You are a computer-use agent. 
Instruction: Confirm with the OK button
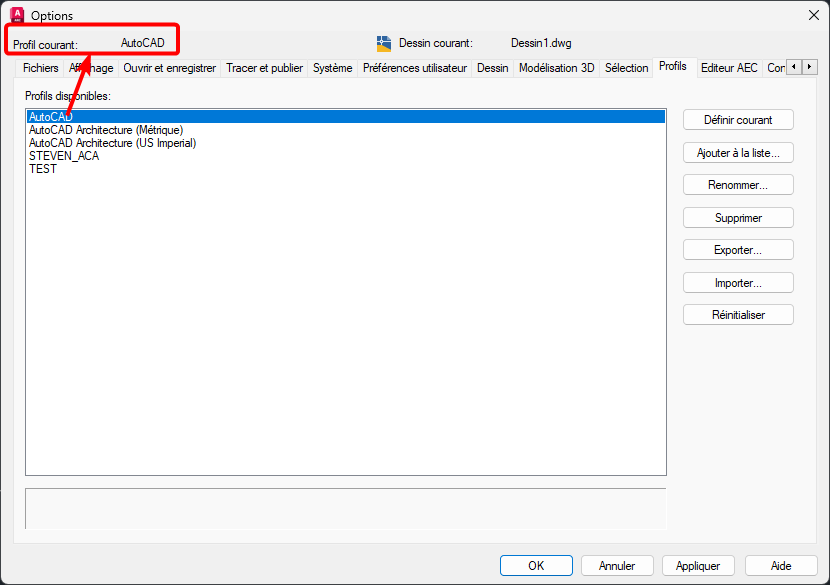(x=536, y=565)
